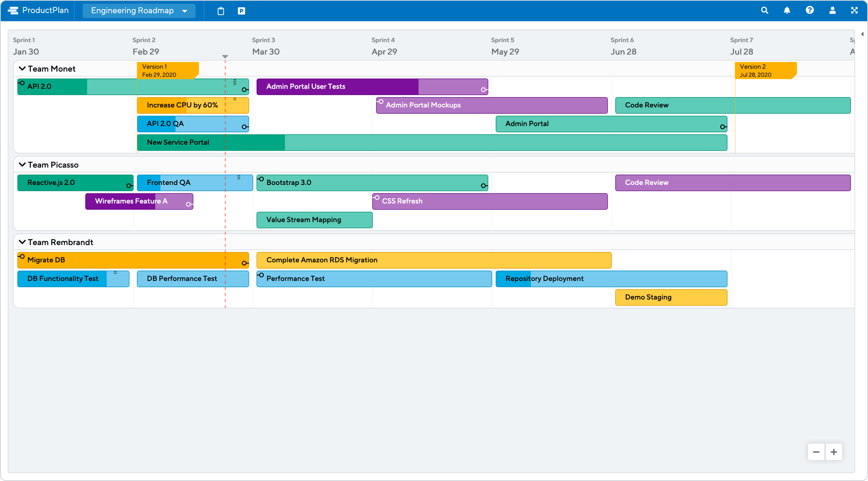Open the Complete Amazon RDS Migration bar
This screenshot has height=481, width=868.
(x=434, y=260)
